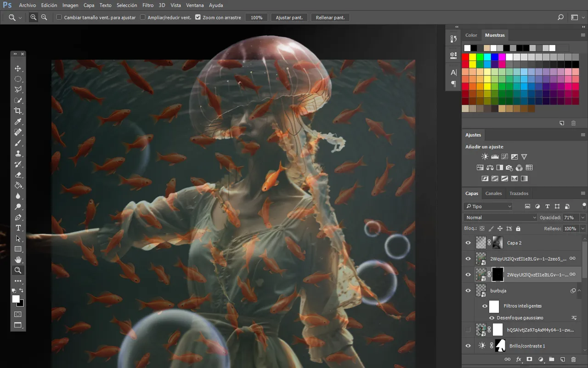The width and height of the screenshot is (588, 368).
Task: Select the Polygonal Lasso tool
Action: (x=18, y=90)
